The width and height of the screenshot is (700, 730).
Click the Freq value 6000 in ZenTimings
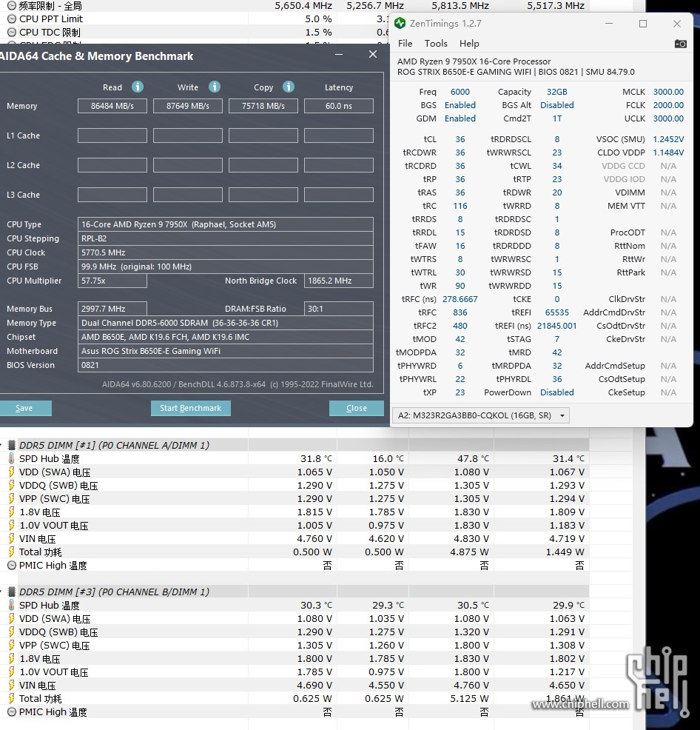[x=460, y=92]
